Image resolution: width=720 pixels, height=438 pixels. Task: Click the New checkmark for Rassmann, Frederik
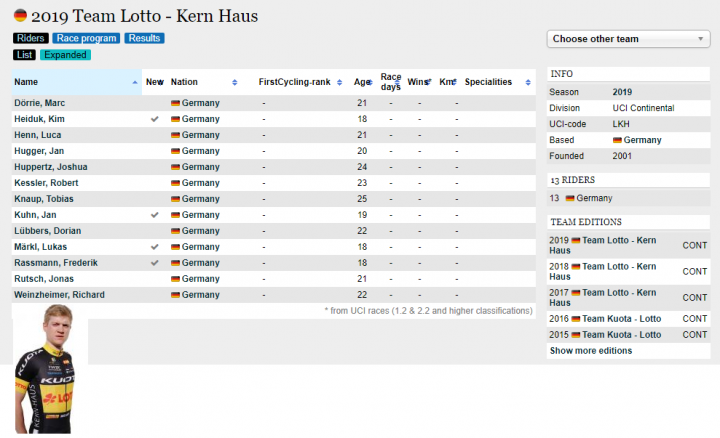coord(155,263)
